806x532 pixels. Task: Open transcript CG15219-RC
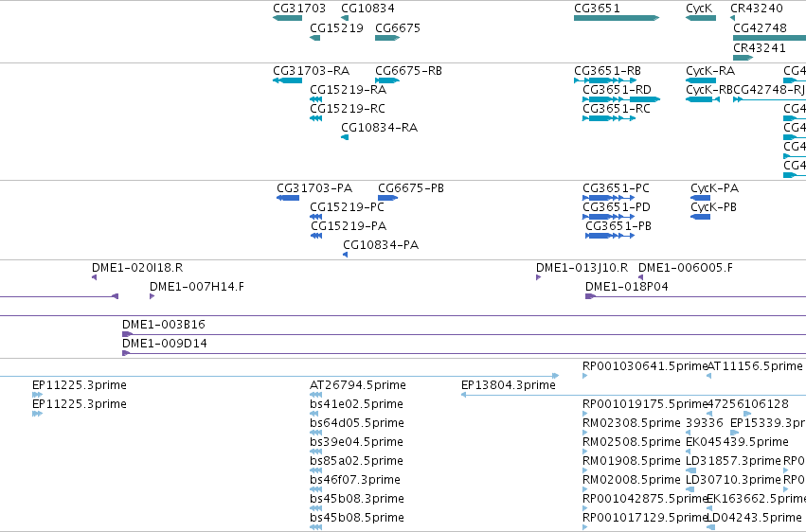click(348, 108)
